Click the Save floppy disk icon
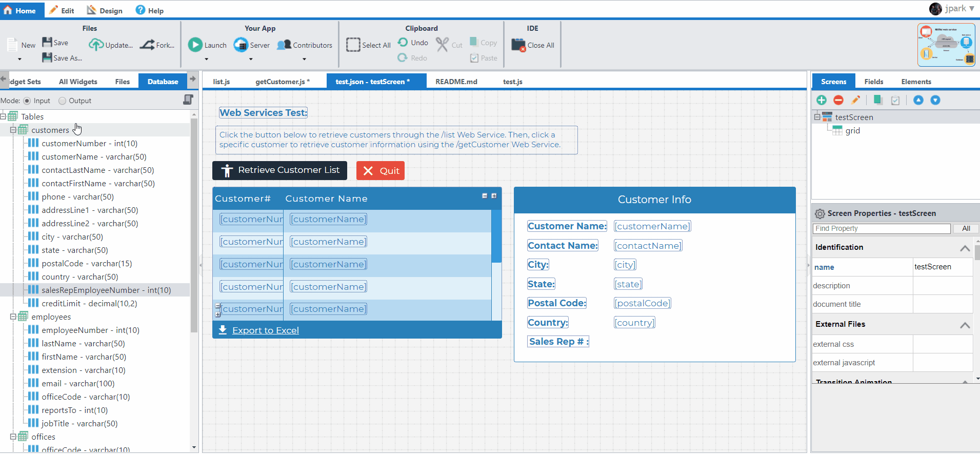This screenshot has width=980, height=454. click(47, 42)
